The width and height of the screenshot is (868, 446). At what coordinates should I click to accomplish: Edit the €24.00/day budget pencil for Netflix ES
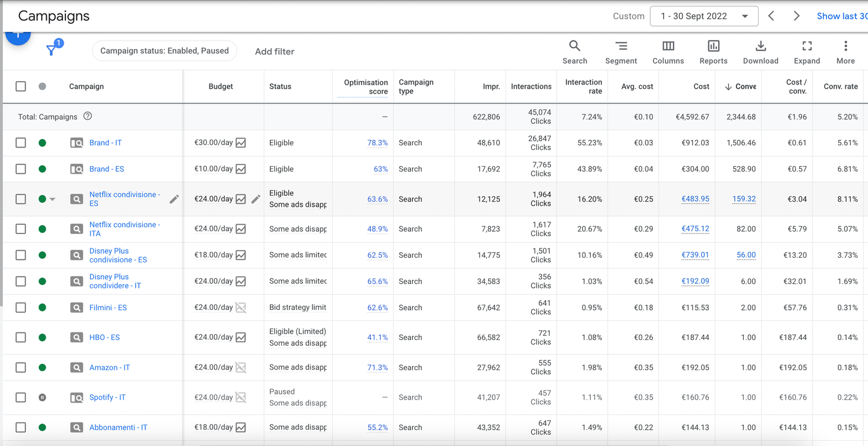[x=256, y=199]
